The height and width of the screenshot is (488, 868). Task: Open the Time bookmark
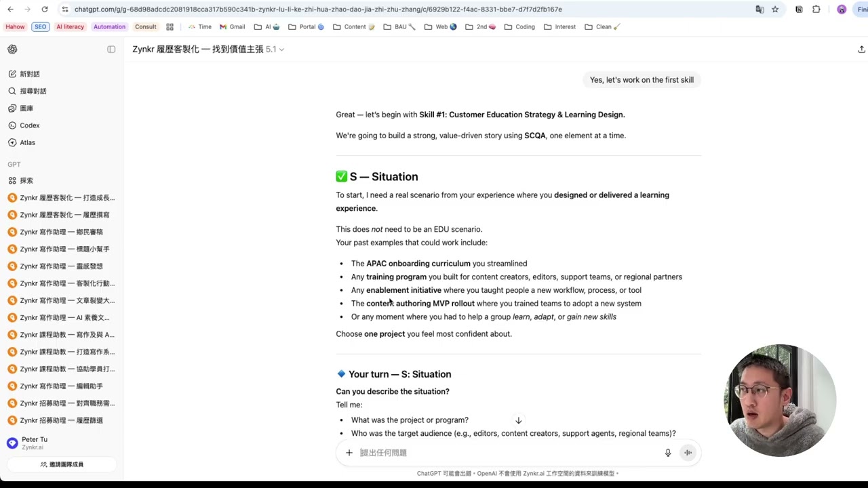(x=199, y=27)
